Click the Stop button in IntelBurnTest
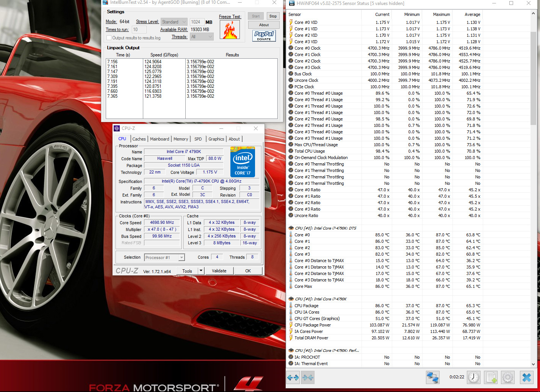The height and width of the screenshot is (392, 540). [273, 16]
